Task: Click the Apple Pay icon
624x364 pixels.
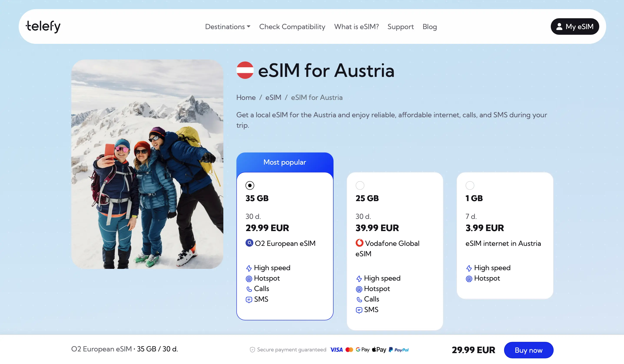Action: pos(379,350)
